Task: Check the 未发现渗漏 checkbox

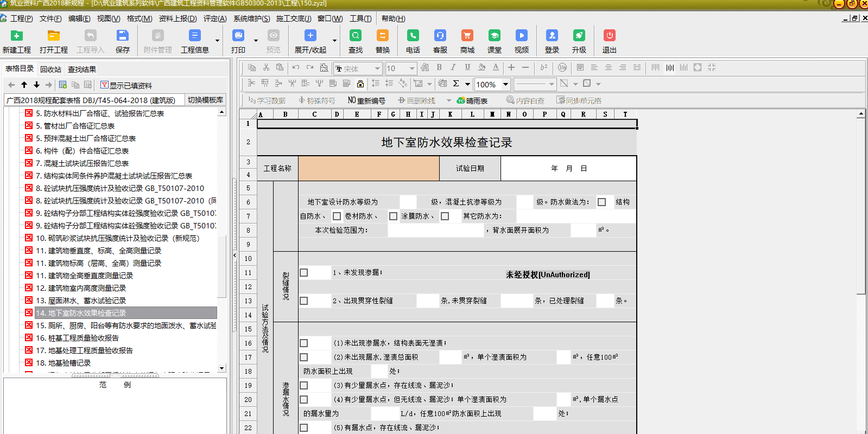Action: click(304, 273)
